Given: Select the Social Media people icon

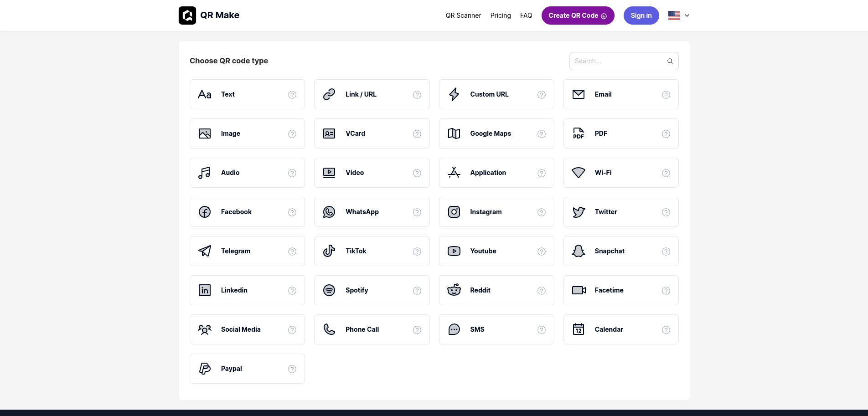Looking at the screenshot, I should pyautogui.click(x=205, y=329).
